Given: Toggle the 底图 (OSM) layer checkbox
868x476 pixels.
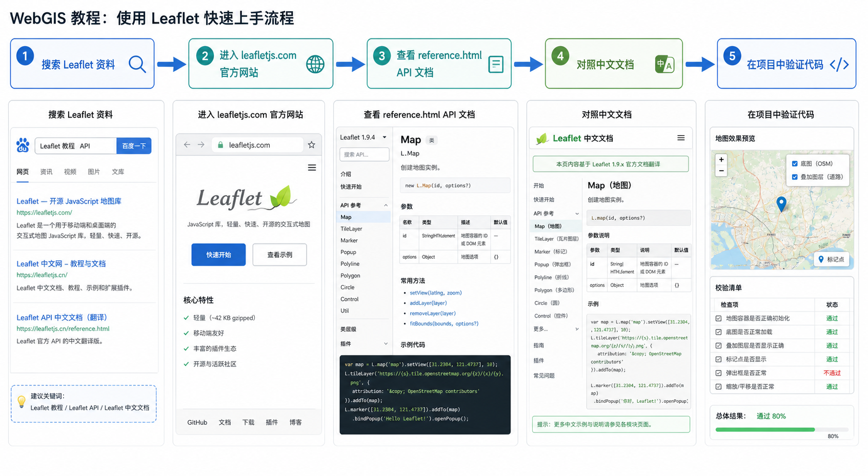Looking at the screenshot, I should (795, 164).
